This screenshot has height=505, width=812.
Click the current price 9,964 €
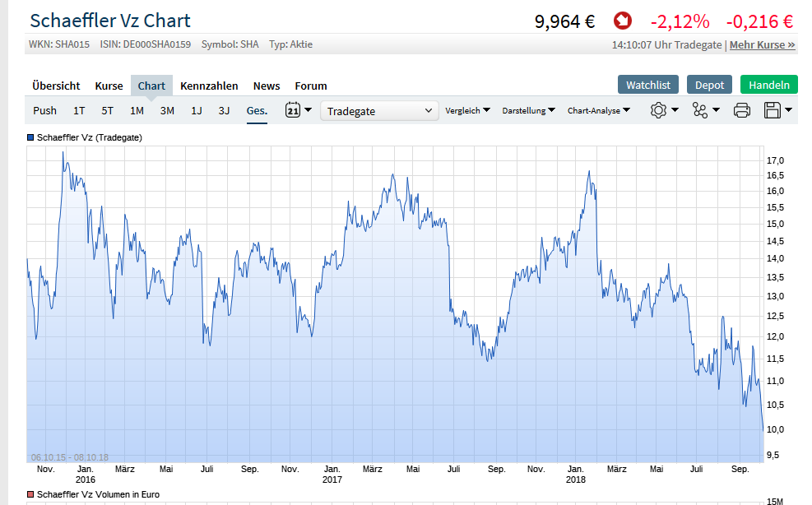click(x=564, y=21)
